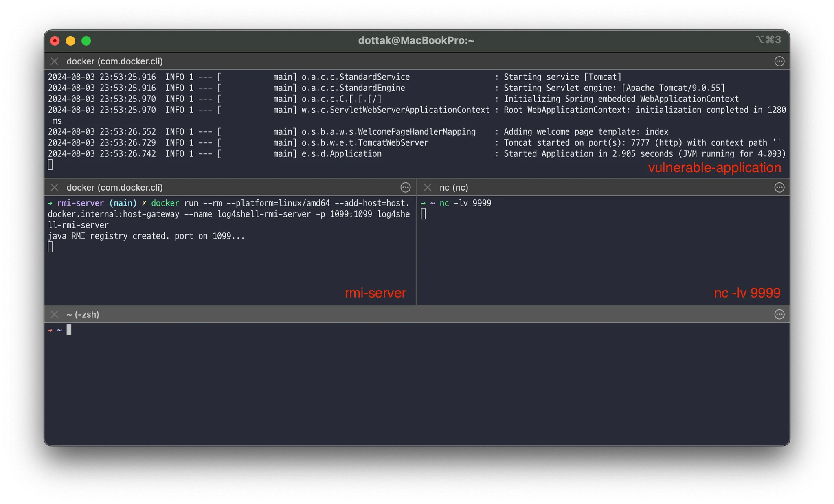834x504 pixels.
Task: Close the top vulnerable-application docker pane
Action: (x=54, y=61)
